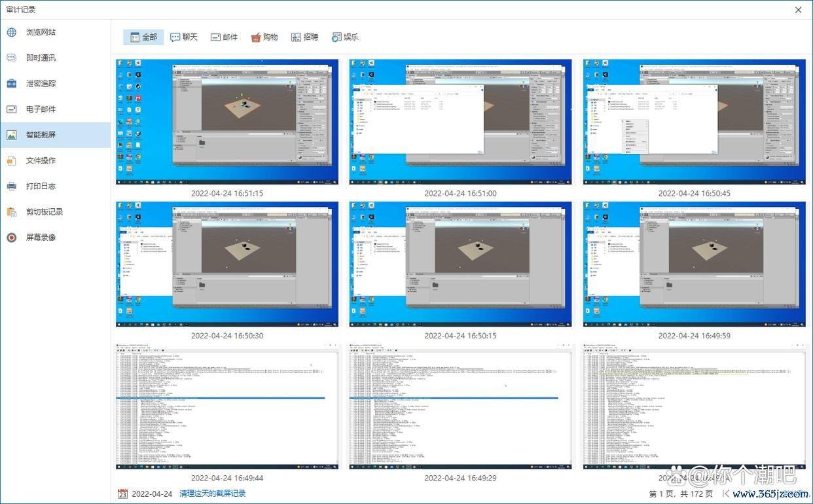
Task: Open the screenshot captured at 16:50:45
Action: point(695,122)
